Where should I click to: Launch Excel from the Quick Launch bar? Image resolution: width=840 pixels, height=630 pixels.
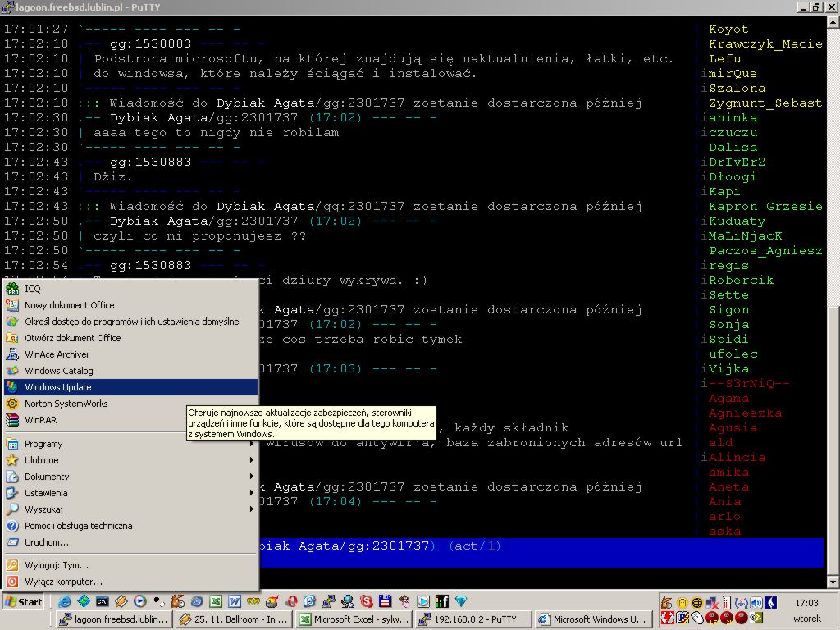(x=216, y=601)
